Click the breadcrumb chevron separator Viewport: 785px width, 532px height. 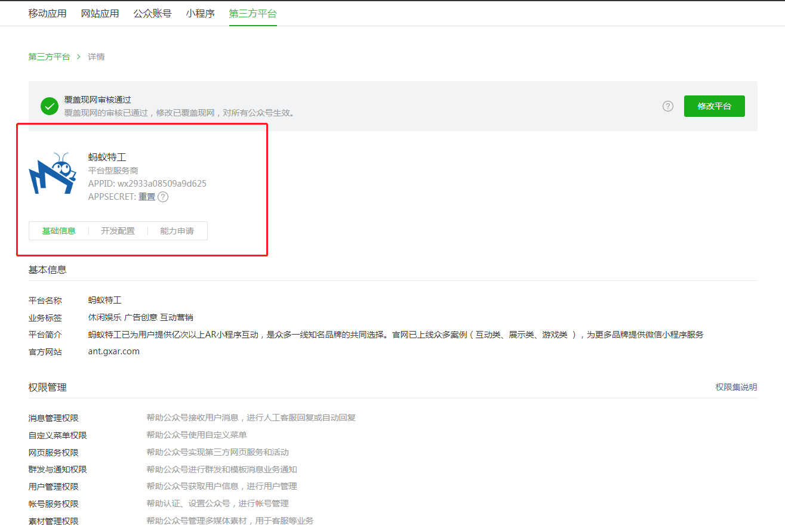[79, 57]
